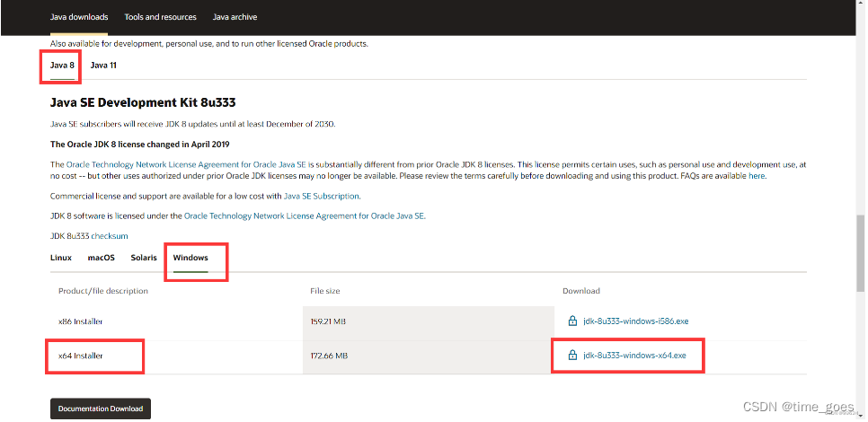Open the FAQs 'here' link
The height and width of the screenshot is (422, 868).
[x=757, y=176]
